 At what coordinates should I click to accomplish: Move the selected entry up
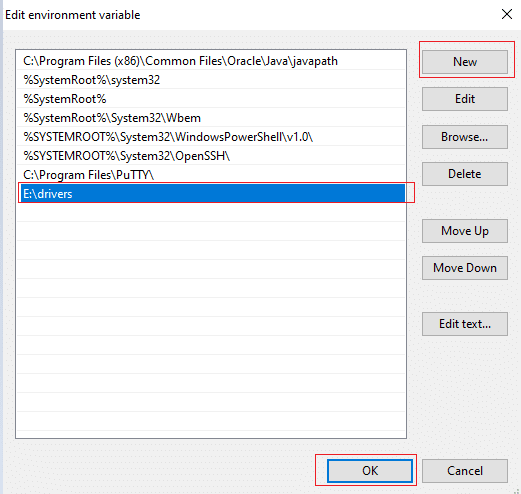tap(465, 231)
